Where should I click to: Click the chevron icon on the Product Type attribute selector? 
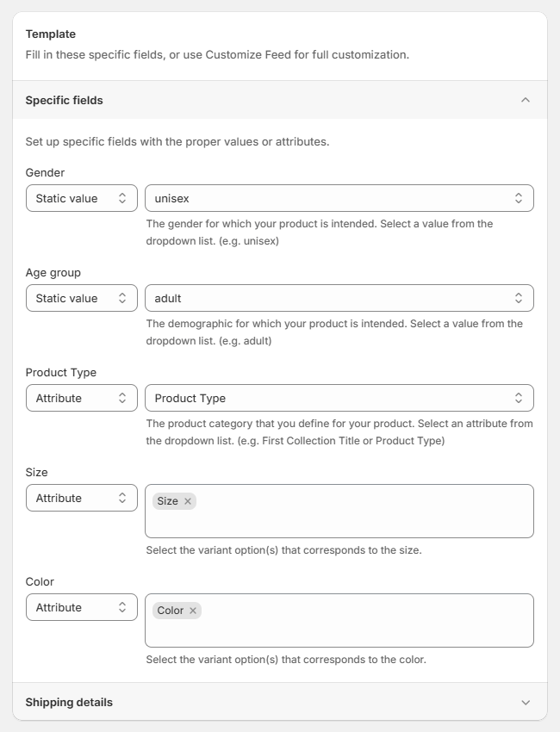coord(518,397)
